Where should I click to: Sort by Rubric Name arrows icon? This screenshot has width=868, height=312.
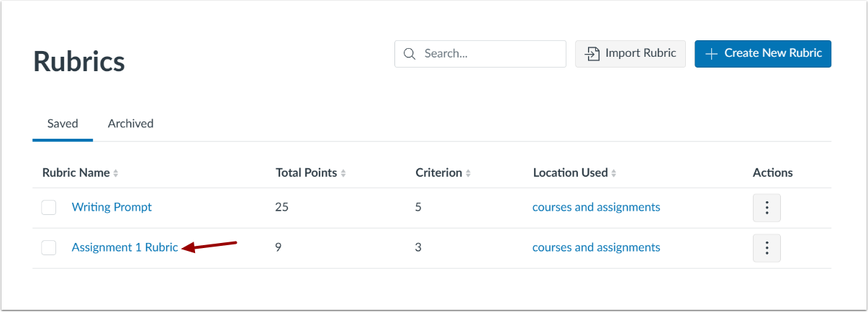coord(116,173)
